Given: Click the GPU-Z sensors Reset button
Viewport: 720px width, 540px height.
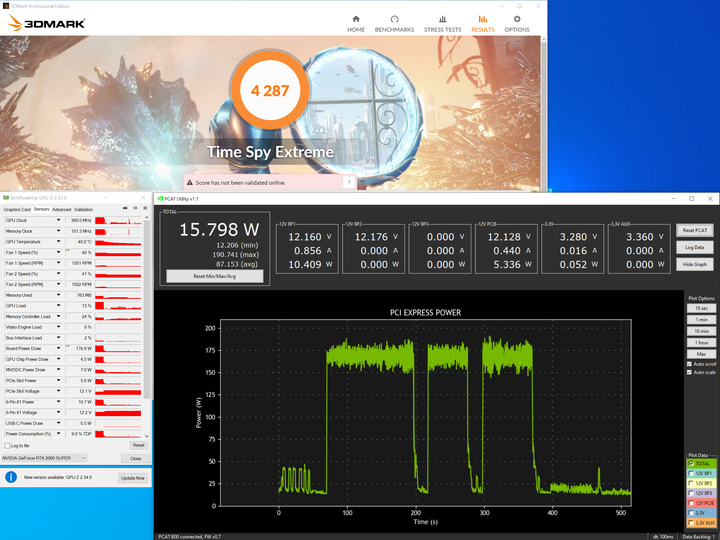Looking at the screenshot, I should click(x=139, y=445).
